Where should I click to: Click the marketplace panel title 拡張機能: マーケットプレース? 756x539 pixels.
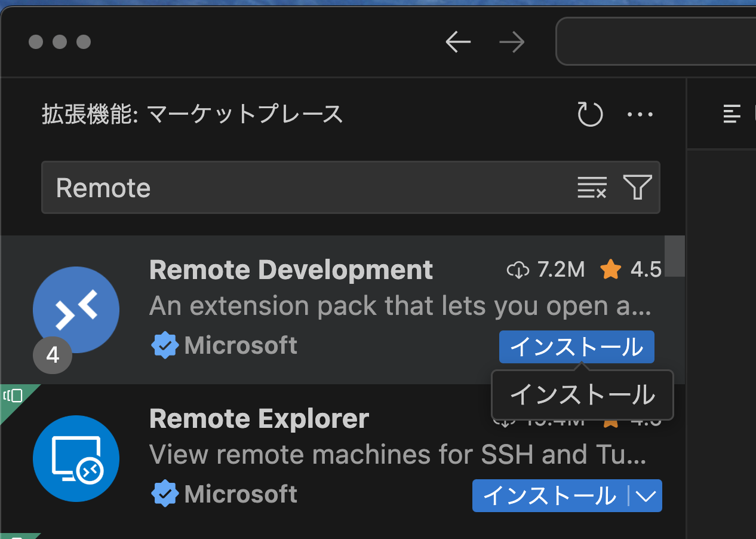pos(192,114)
